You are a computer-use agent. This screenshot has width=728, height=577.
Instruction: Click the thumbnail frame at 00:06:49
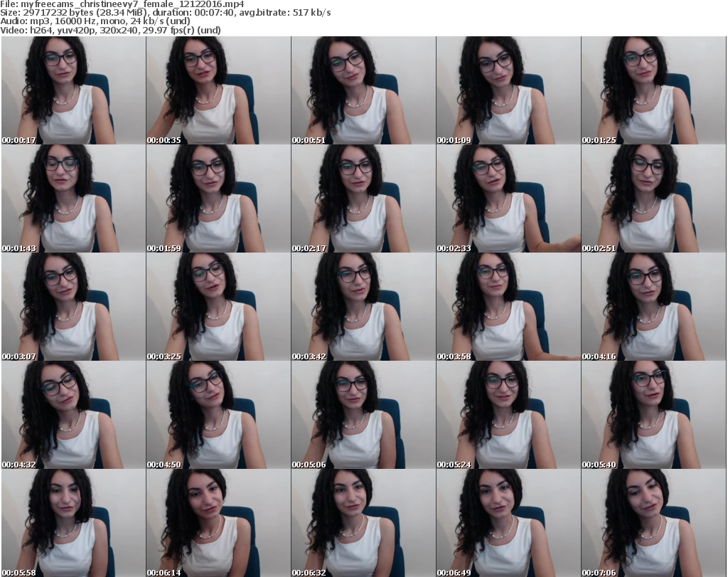pyautogui.click(x=508, y=523)
